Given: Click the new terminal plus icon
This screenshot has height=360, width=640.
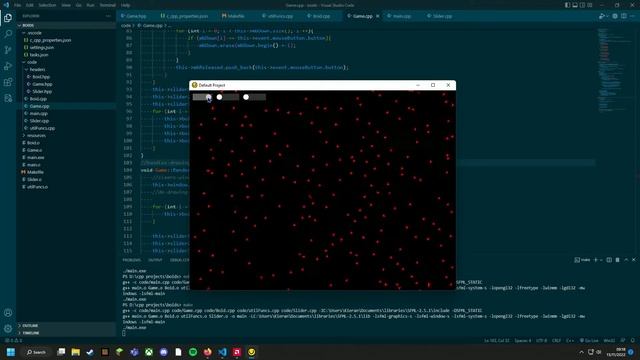Looking at the screenshot, I should 596,260.
